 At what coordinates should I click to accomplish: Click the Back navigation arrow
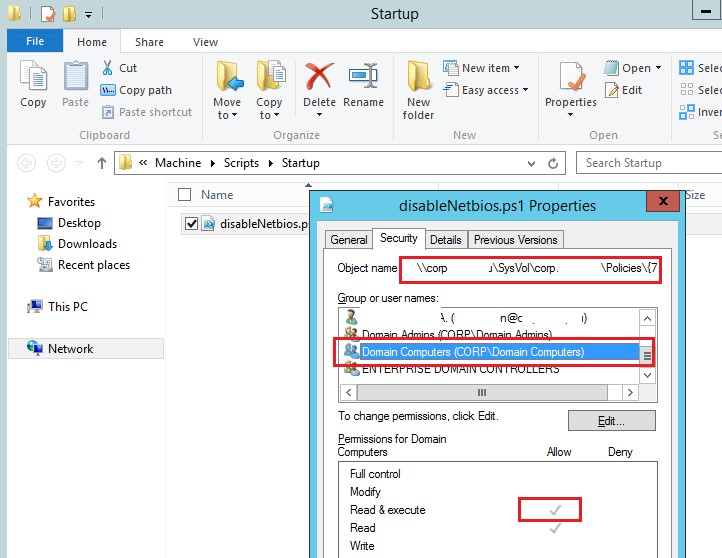coord(27,163)
